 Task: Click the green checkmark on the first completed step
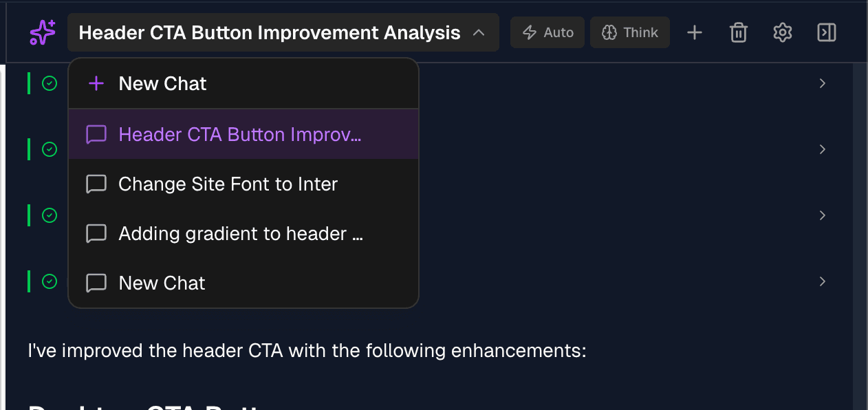click(x=49, y=83)
